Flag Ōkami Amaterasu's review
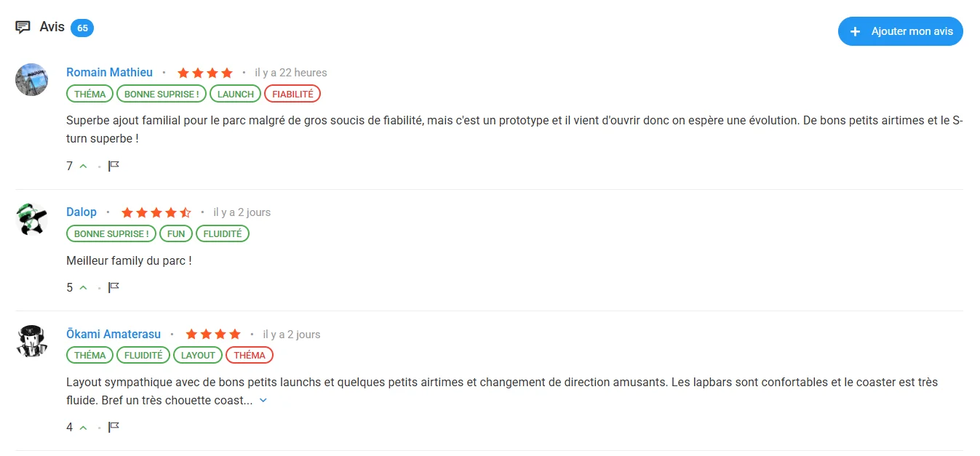980x456 pixels. [113, 427]
